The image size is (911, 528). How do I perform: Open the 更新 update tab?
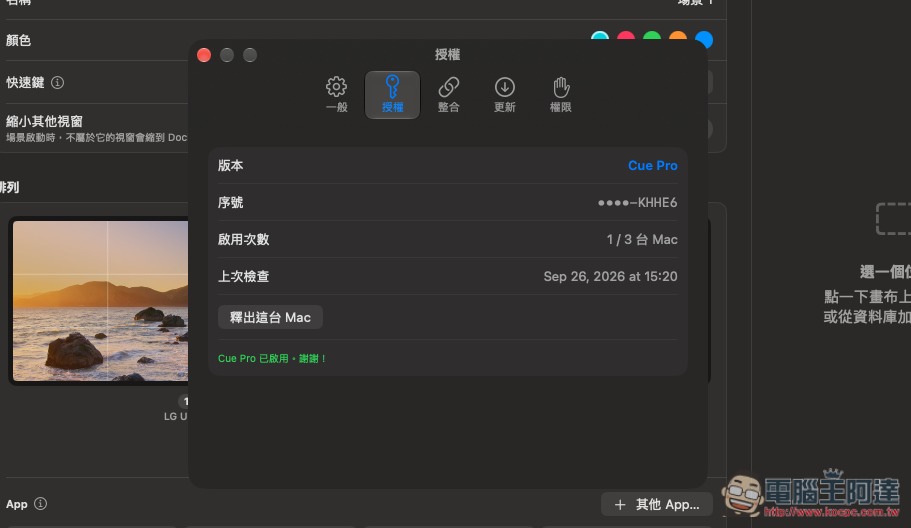click(504, 95)
